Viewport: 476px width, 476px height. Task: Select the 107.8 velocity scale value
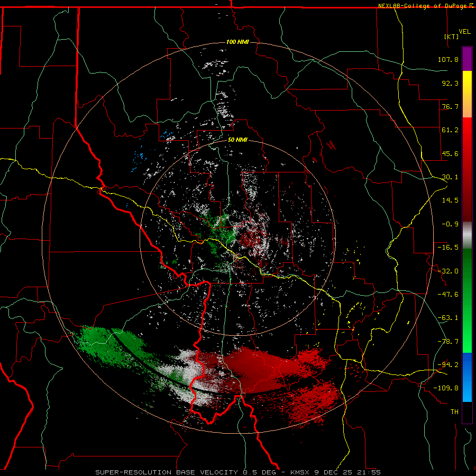448,59
